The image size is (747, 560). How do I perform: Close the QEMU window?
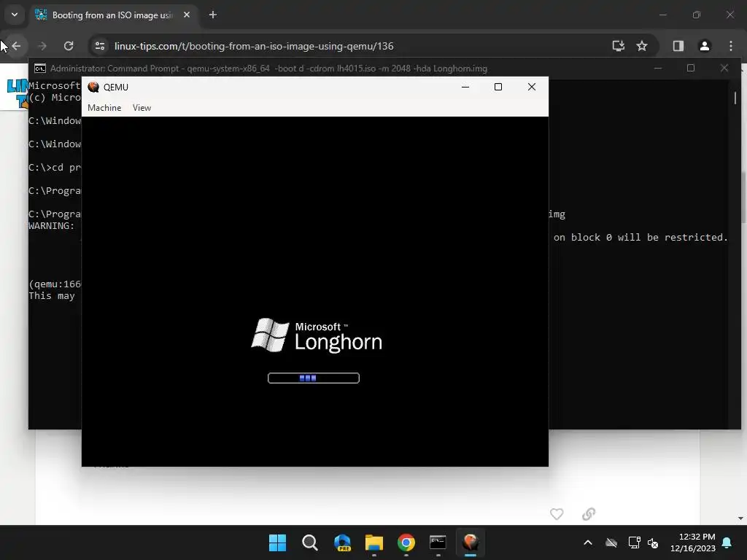[532, 87]
